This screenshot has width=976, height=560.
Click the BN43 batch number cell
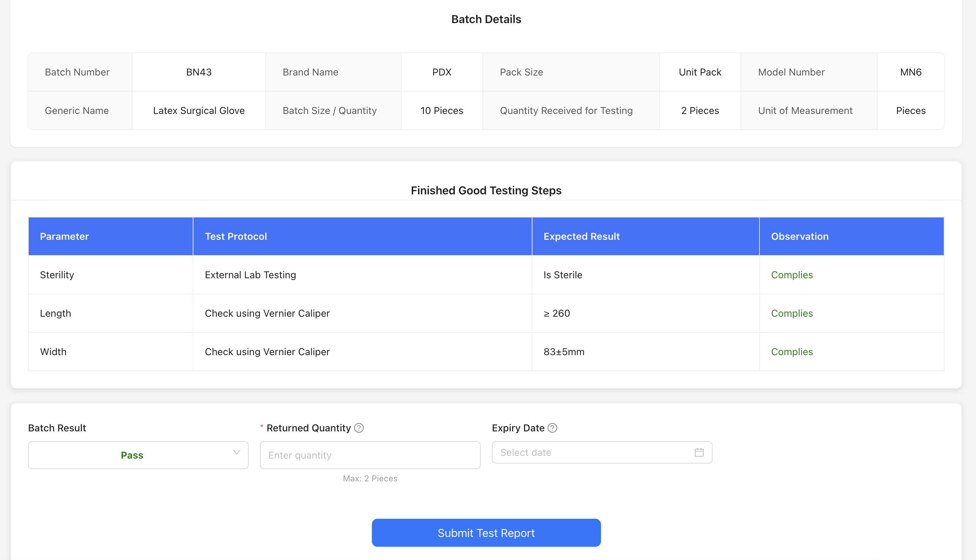click(199, 72)
